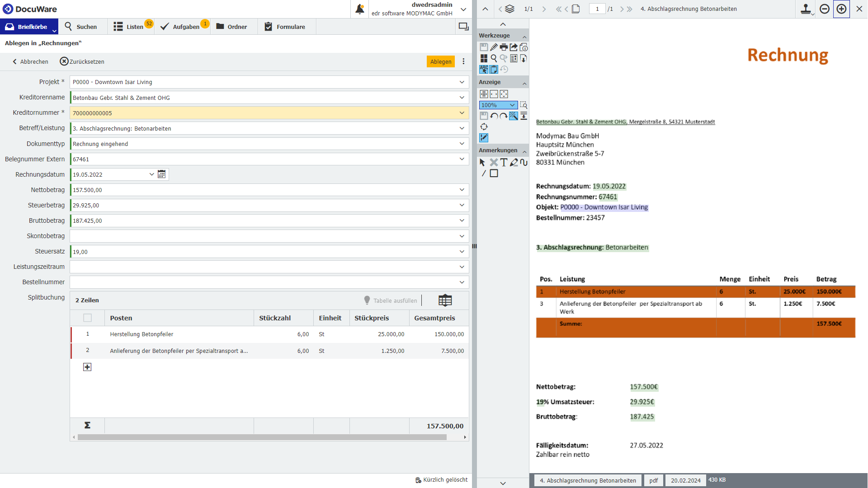
Task: Click the pencil edit icon in Werkzeuge
Action: 494,47
